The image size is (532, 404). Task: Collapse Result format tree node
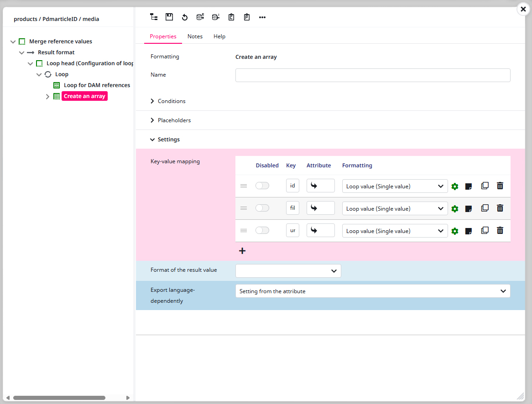[22, 52]
